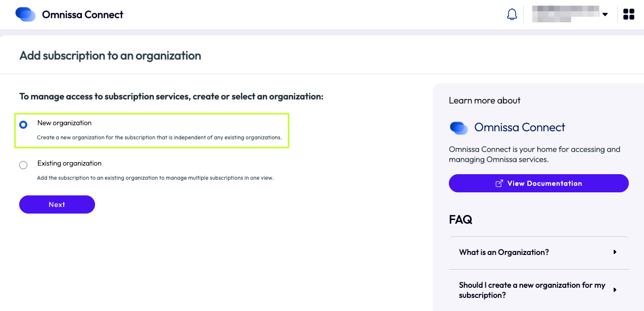The height and width of the screenshot is (311, 644).
Task: Click the 'Omnissa Connect' name in Learn more panel
Action: pos(519,128)
